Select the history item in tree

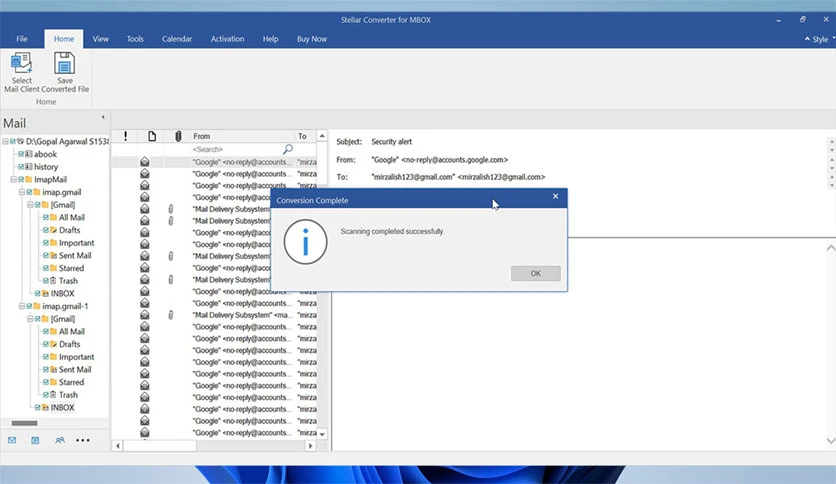[46, 167]
